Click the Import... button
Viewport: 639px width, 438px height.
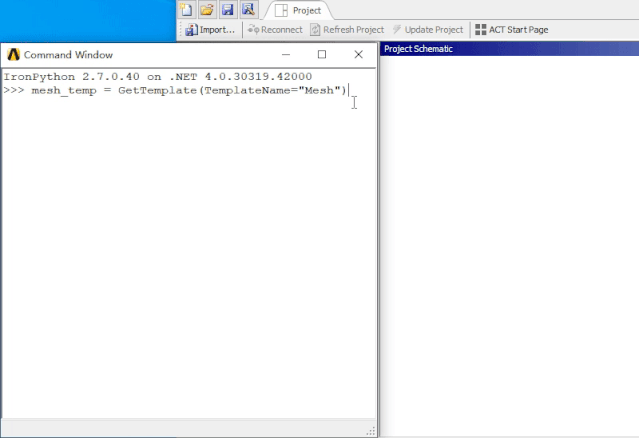210,30
